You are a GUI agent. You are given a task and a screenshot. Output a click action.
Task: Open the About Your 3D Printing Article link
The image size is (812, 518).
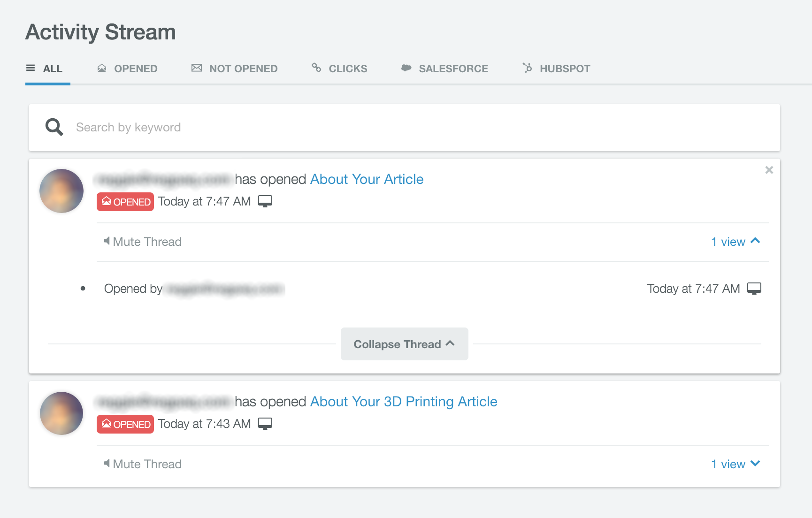pos(404,402)
